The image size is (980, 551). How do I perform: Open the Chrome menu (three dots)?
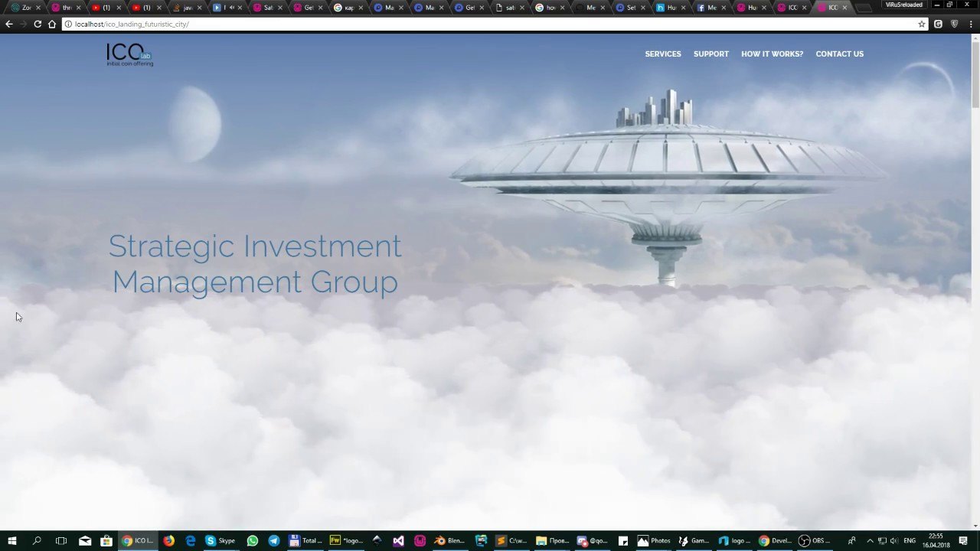(969, 24)
